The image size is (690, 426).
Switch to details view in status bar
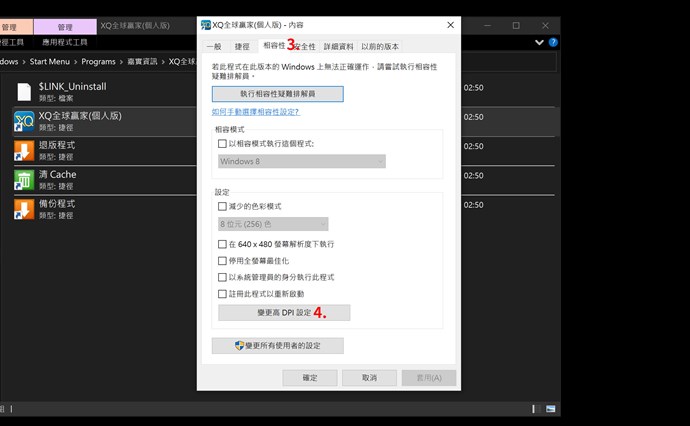(534, 409)
